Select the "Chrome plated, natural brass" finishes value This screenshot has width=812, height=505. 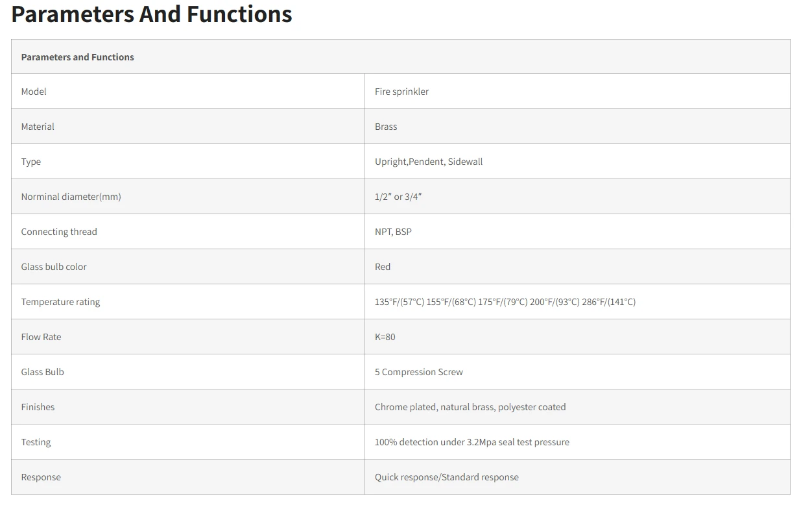pos(470,407)
